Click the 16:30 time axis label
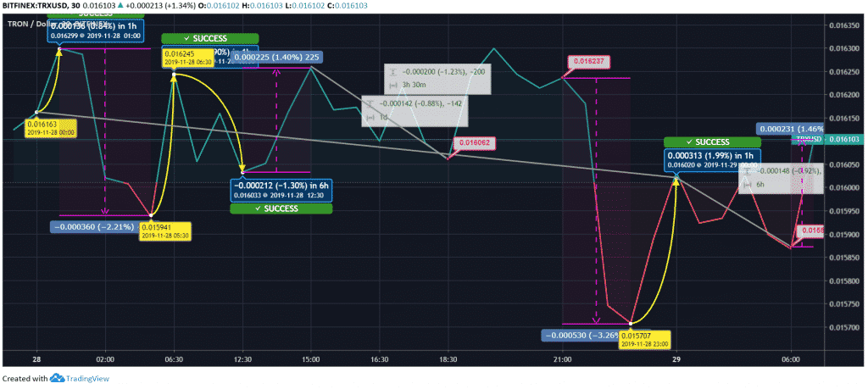This screenshot has height=389, width=868. [379, 358]
